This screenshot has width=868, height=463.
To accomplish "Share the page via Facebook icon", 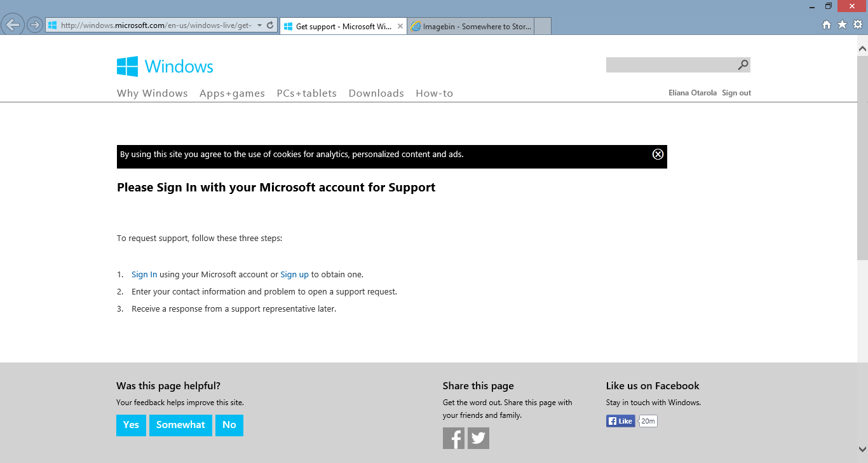I will pos(454,438).
